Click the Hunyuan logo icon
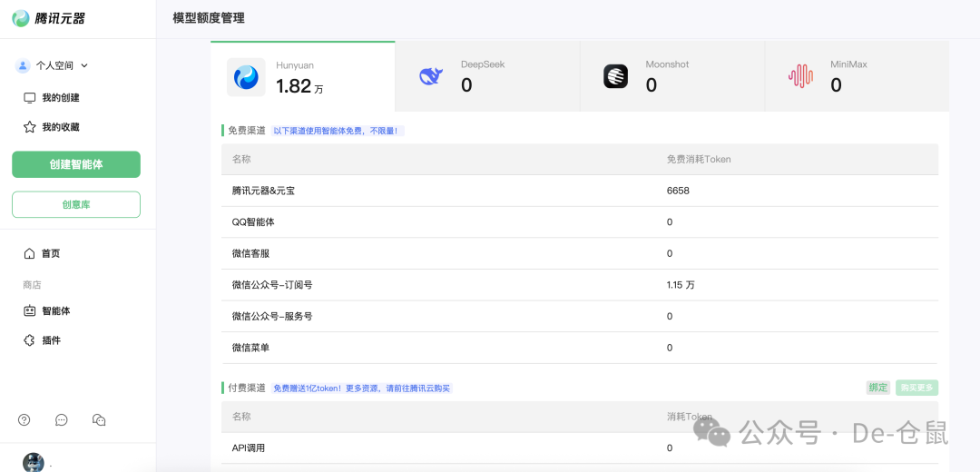The width and height of the screenshot is (980, 472). tap(246, 77)
